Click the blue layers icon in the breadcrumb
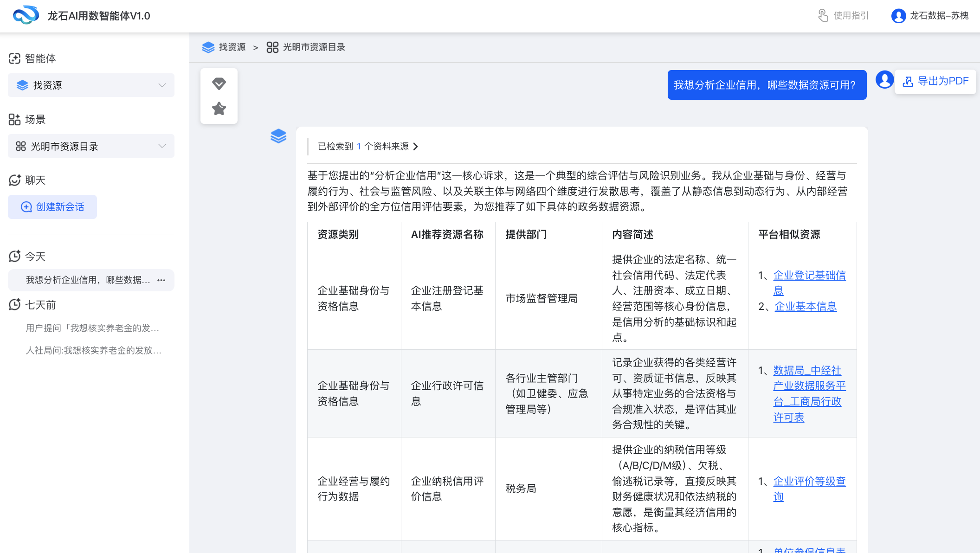The height and width of the screenshot is (553, 980). [x=208, y=47]
